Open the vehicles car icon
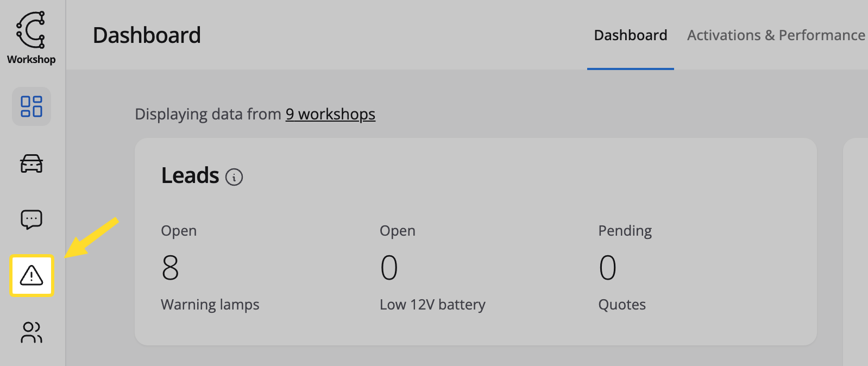The width and height of the screenshot is (868, 366). [x=32, y=163]
